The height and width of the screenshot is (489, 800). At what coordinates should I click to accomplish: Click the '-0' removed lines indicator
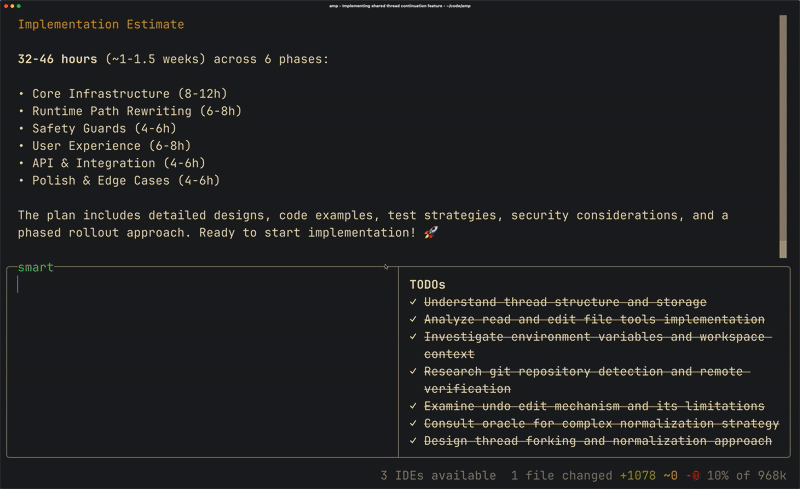click(692, 475)
